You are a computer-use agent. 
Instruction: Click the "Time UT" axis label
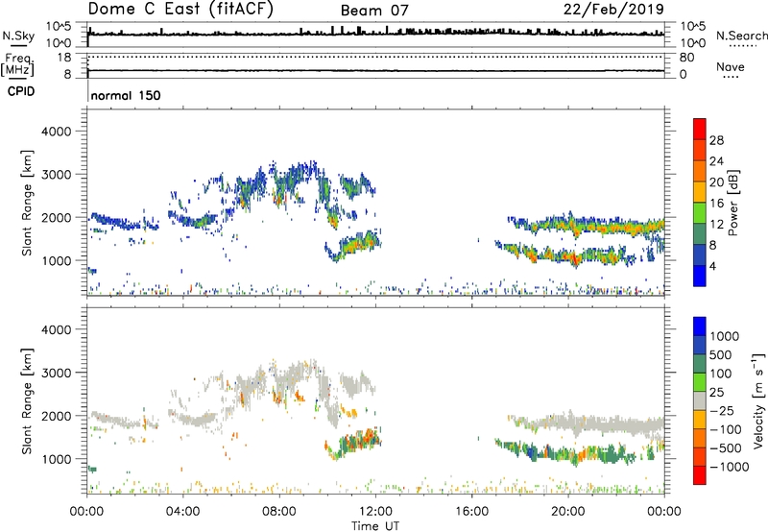[375, 525]
